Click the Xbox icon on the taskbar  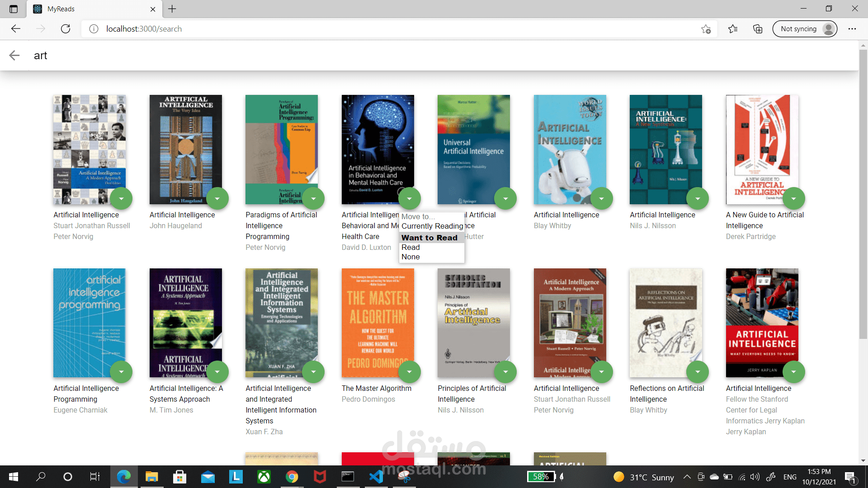click(264, 476)
